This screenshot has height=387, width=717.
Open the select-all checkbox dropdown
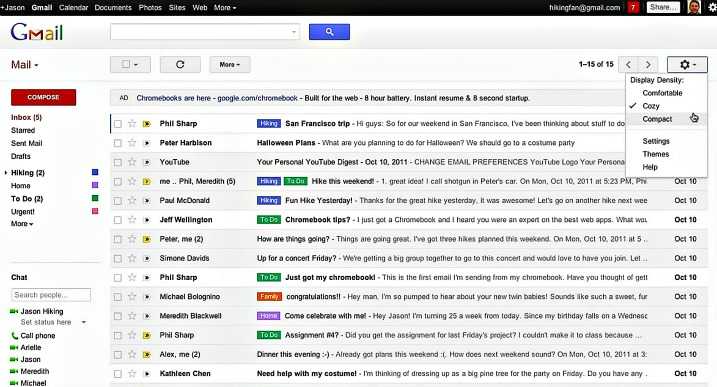click(130, 64)
